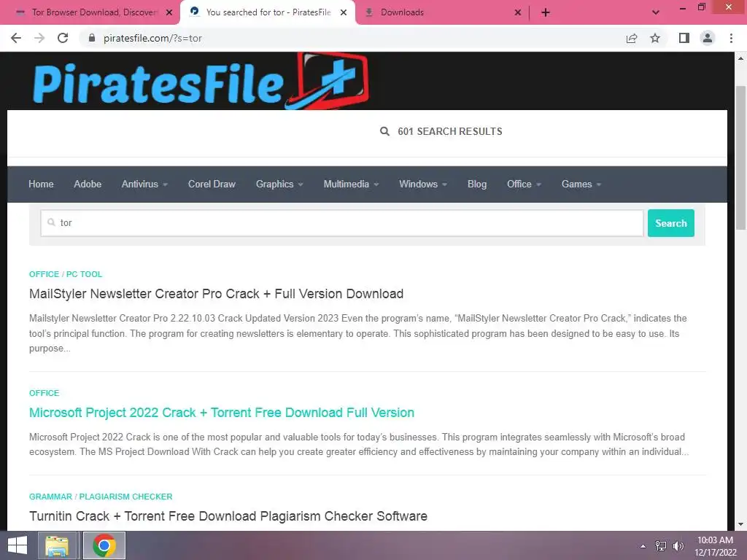Open Microsoft Project 2022 Crack result

[222, 413]
